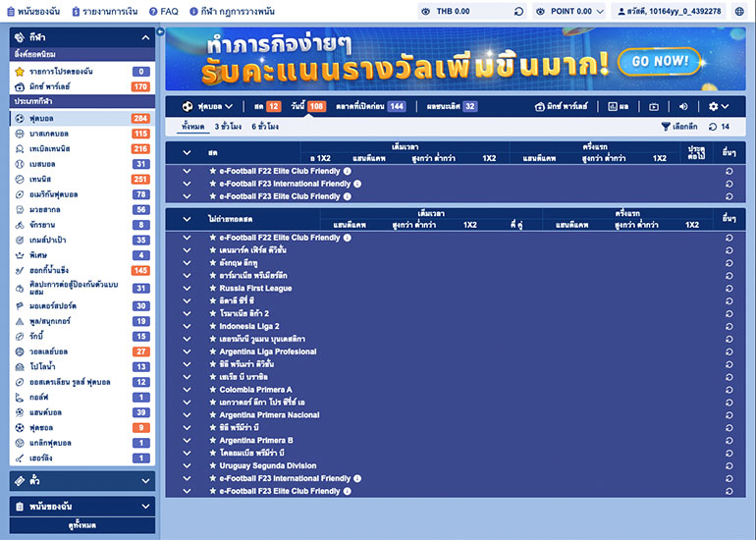Select บาสเกตบอล in the sports list
The height and width of the screenshot is (540, 756).
[47, 134]
